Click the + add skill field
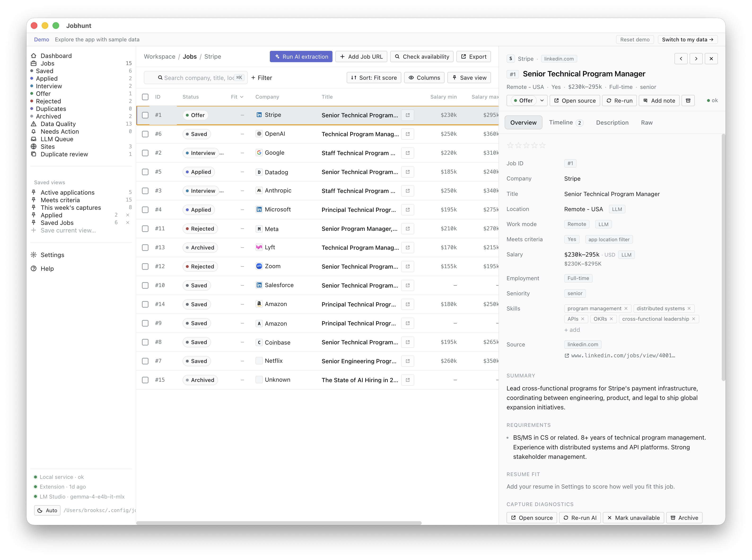This screenshot has width=752, height=560. pyautogui.click(x=572, y=330)
